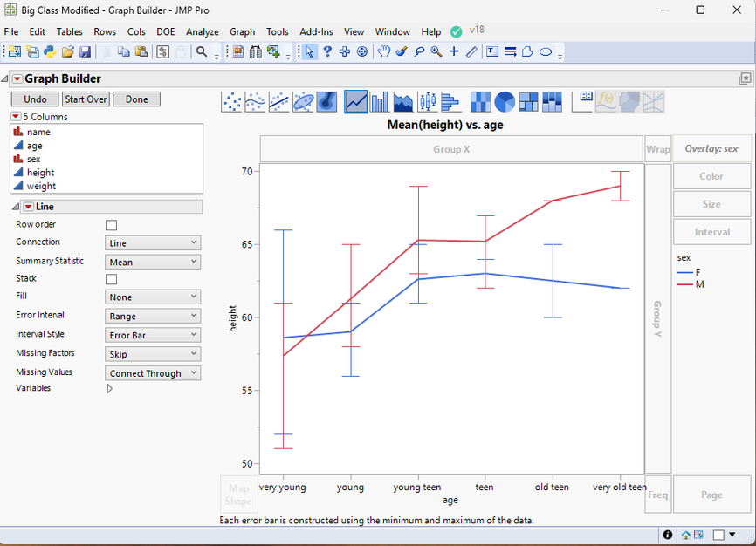This screenshot has height=546, width=756.
Task: Click the info icon in status bar
Action: [x=668, y=535]
